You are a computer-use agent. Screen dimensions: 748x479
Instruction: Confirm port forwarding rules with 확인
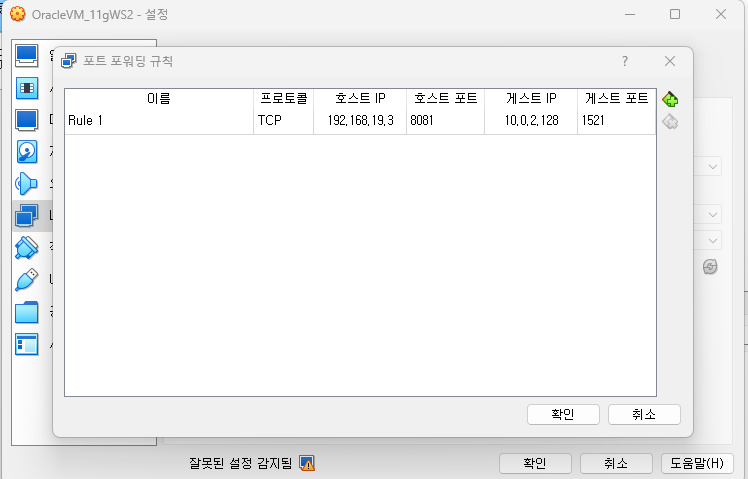[x=563, y=414]
